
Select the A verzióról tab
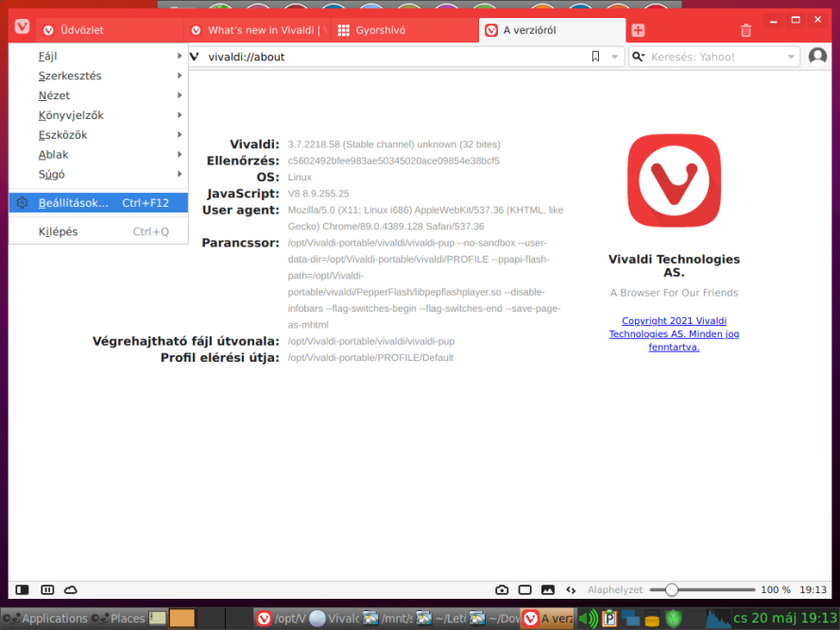point(552,30)
